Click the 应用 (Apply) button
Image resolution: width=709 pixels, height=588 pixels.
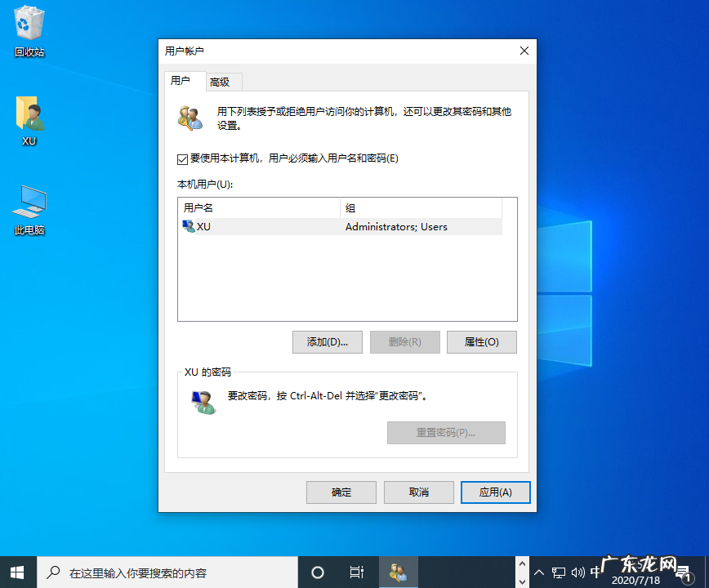(x=495, y=492)
